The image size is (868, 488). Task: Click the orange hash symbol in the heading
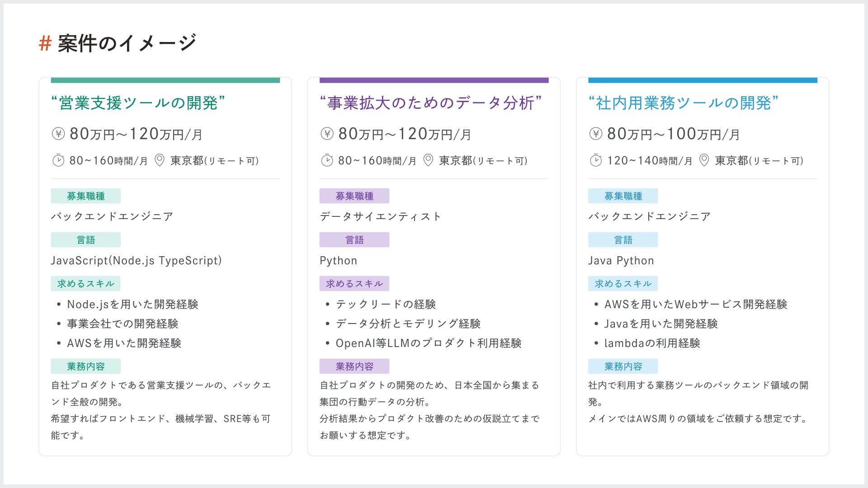coord(45,44)
